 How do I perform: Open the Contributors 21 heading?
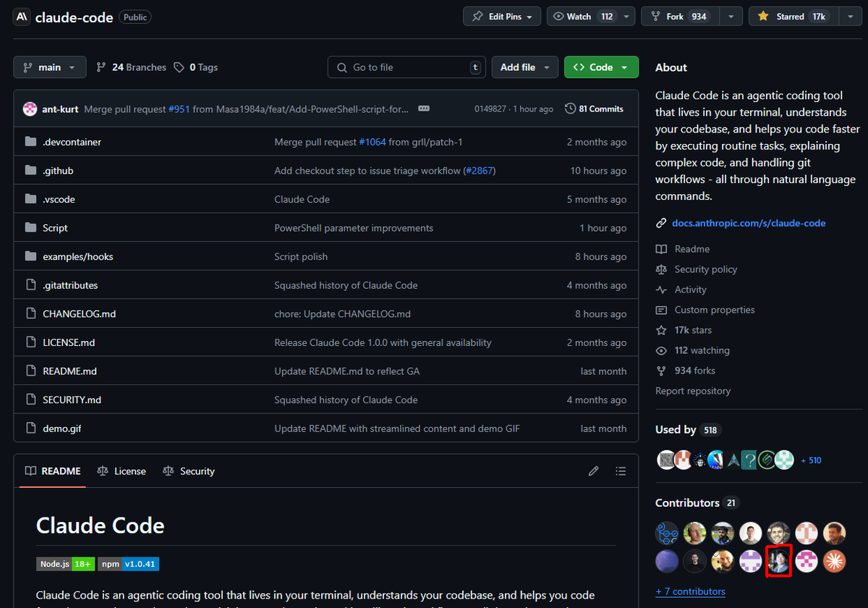click(x=697, y=503)
